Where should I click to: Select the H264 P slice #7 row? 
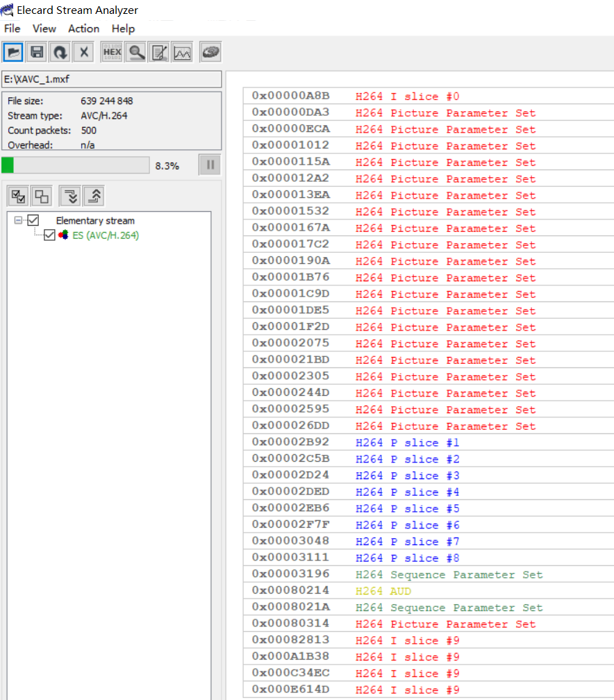point(429,542)
